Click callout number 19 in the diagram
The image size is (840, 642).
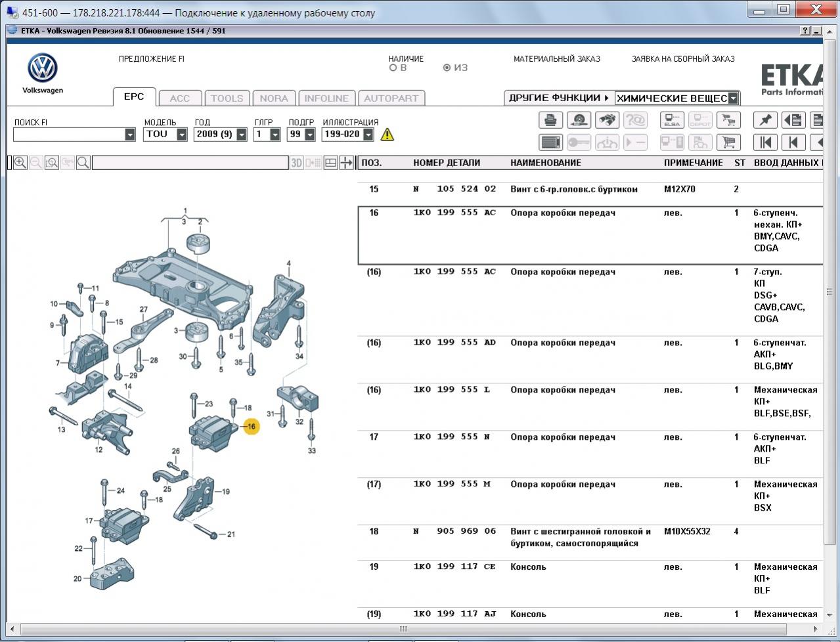pyautogui.click(x=226, y=491)
